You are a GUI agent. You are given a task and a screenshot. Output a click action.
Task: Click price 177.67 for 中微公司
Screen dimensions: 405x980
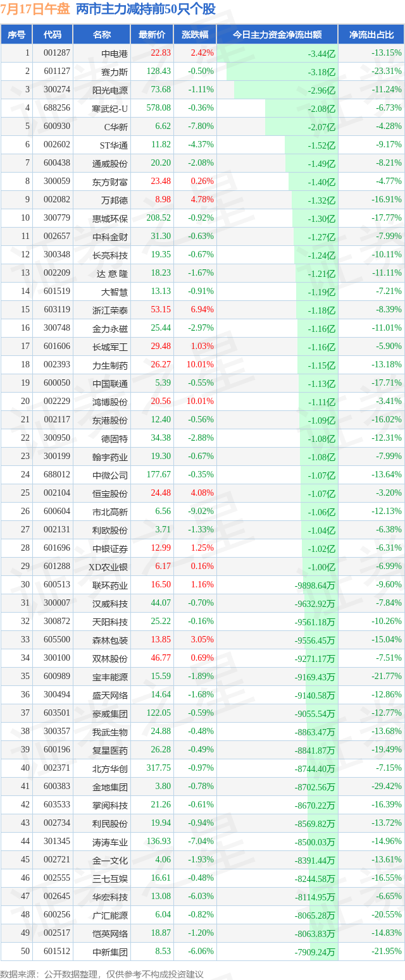pos(159,475)
